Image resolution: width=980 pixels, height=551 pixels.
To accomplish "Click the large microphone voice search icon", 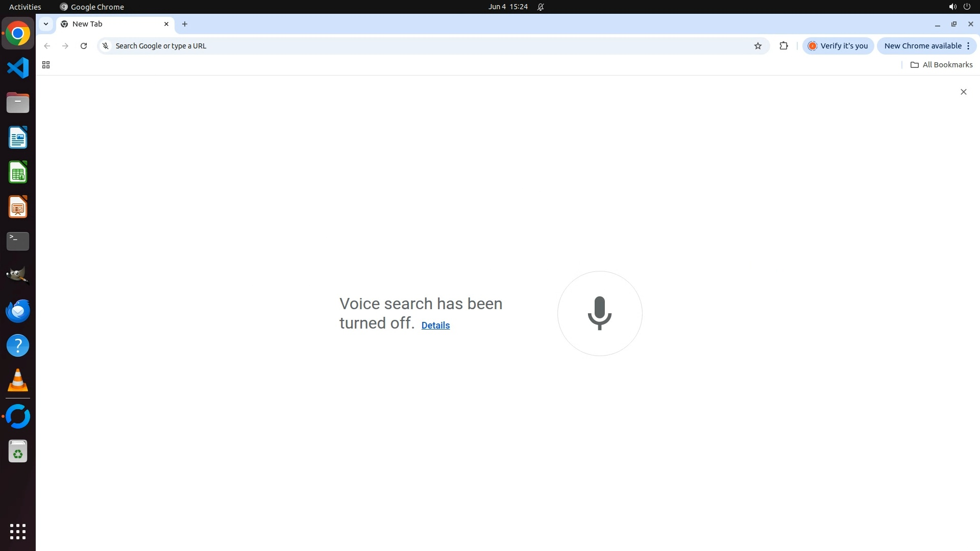I will click(x=600, y=313).
